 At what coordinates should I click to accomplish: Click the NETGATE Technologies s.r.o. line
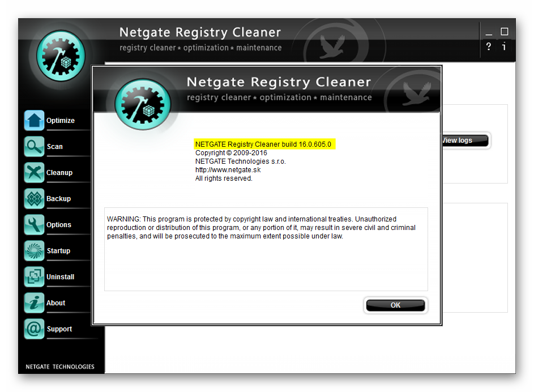(x=241, y=161)
